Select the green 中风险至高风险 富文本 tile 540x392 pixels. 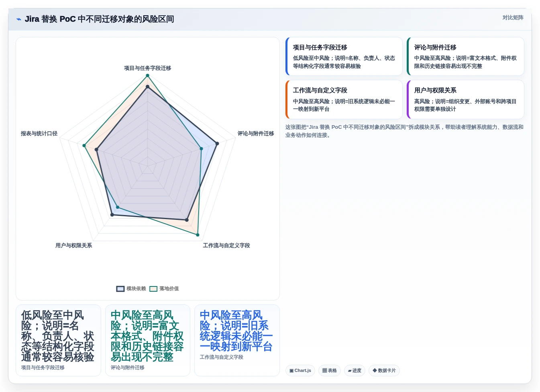147,340
